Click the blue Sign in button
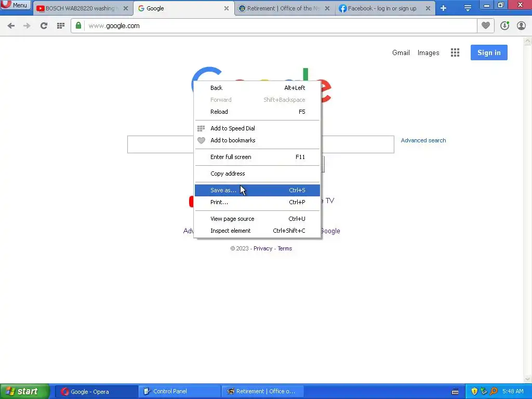Viewport: 532px width, 399px height. click(489, 52)
